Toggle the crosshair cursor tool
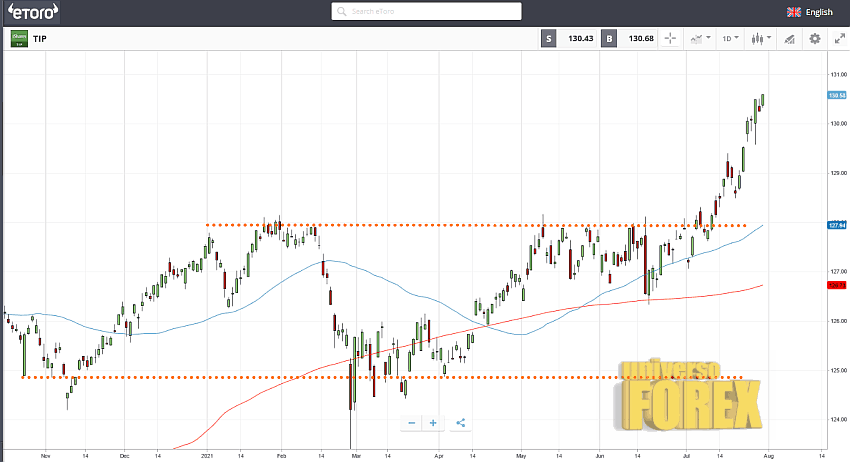Image resolution: width=850 pixels, height=462 pixels. [x=669, y=39]
